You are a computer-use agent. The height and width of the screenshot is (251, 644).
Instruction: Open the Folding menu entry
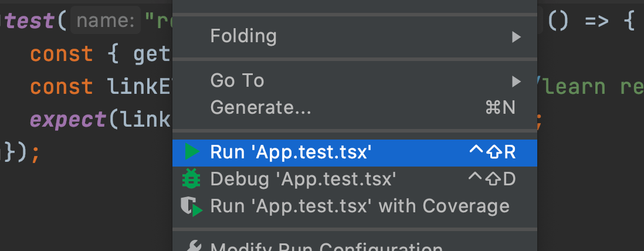tap(243, 36)
